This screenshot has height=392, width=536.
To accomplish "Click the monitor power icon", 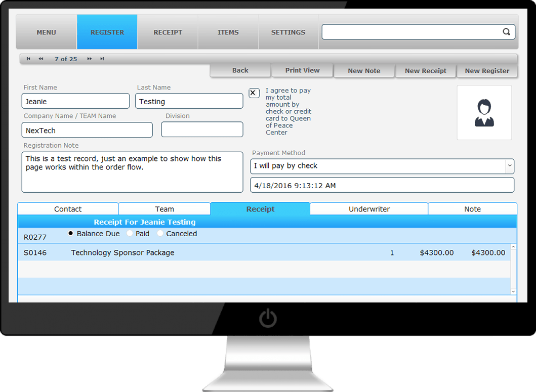I will coord(268,319).
